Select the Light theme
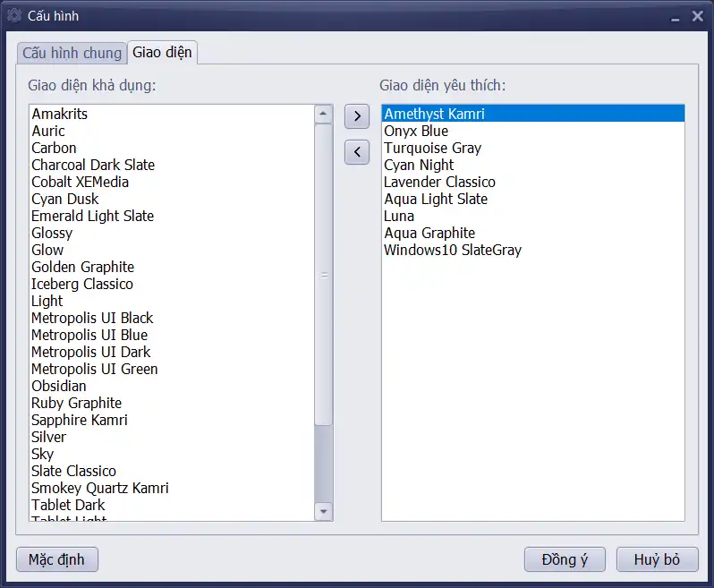 (x=172, y=301)
